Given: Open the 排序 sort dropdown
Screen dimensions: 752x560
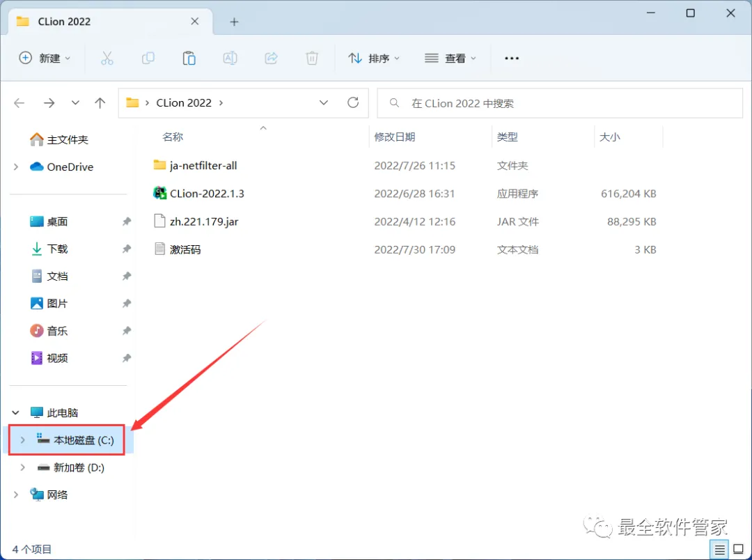Looking at the screenshot, I should pyautogui.click(x=374, y=58).
